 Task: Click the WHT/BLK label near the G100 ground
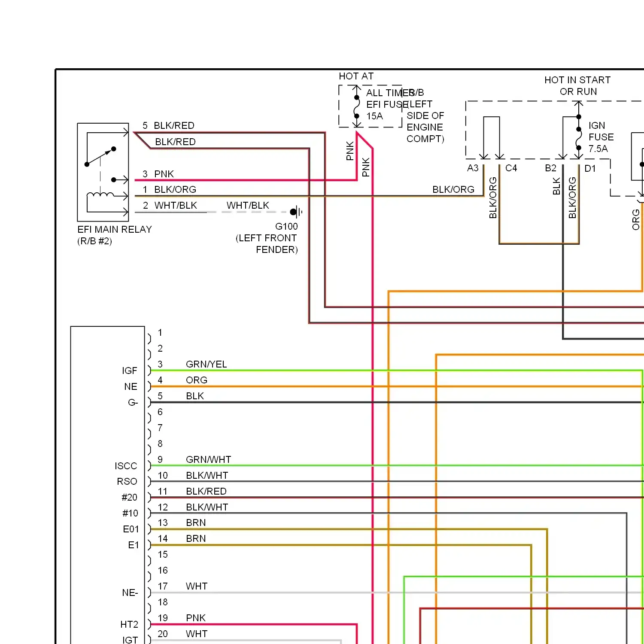(x=248, y=205)
